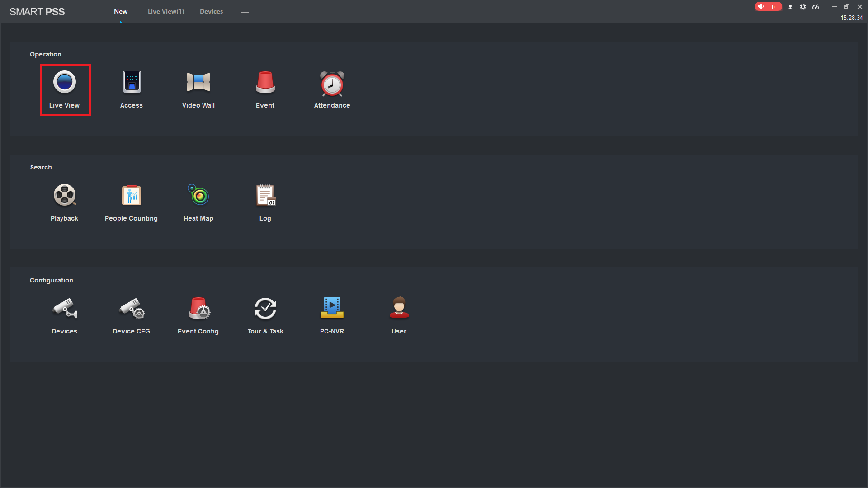Add a new tab with plus button
The width and height of the screenshot is (868, 488).
245,12
